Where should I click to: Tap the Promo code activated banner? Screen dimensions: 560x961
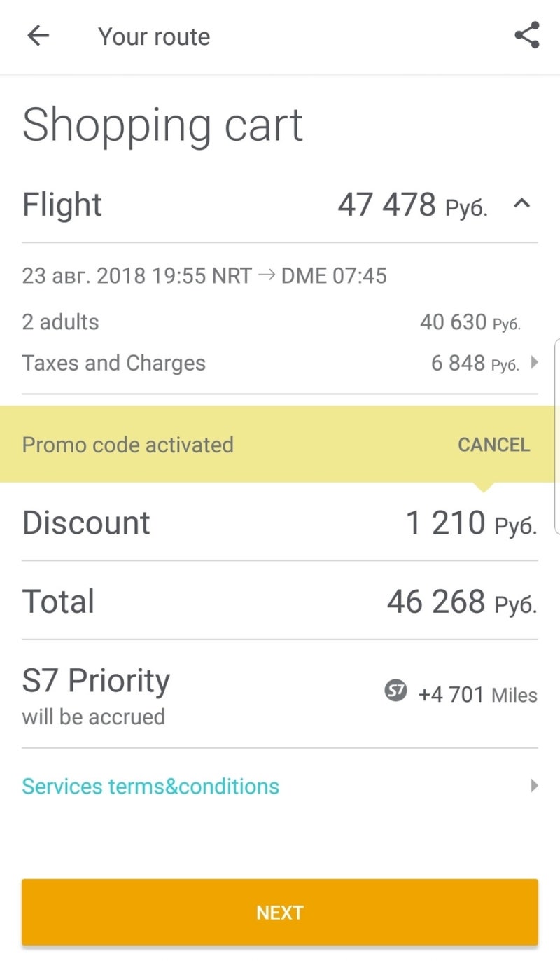coord(128,445)
